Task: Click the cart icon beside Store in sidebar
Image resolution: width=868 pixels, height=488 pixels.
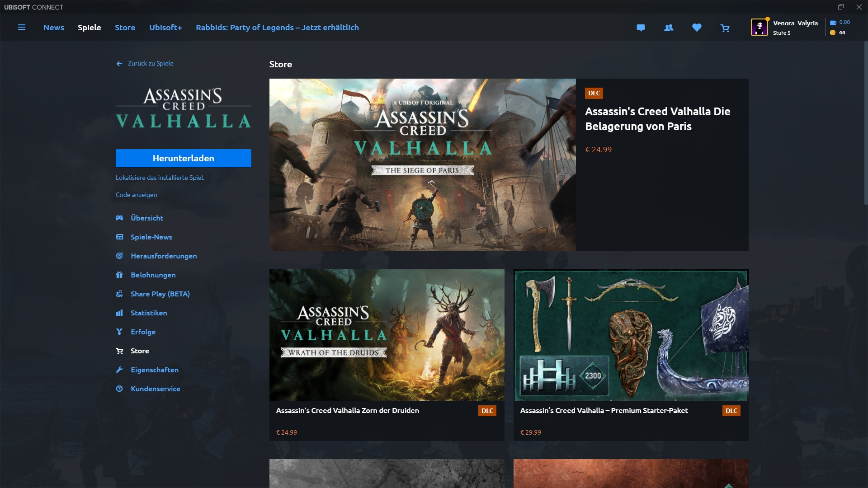Action: click(x=119, y=351)
